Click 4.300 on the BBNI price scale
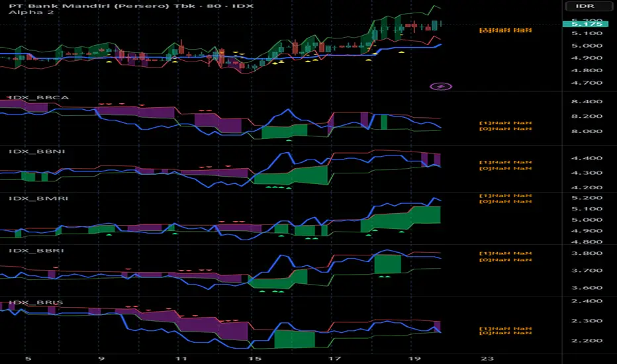The width and height of the screenshot is (617, 364). pyautogui.click(x=587, y=173)
